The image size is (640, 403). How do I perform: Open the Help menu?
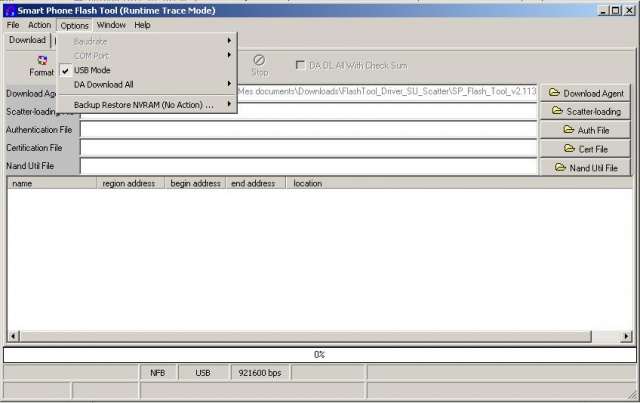pyautogui.click(x=142, y=25)
